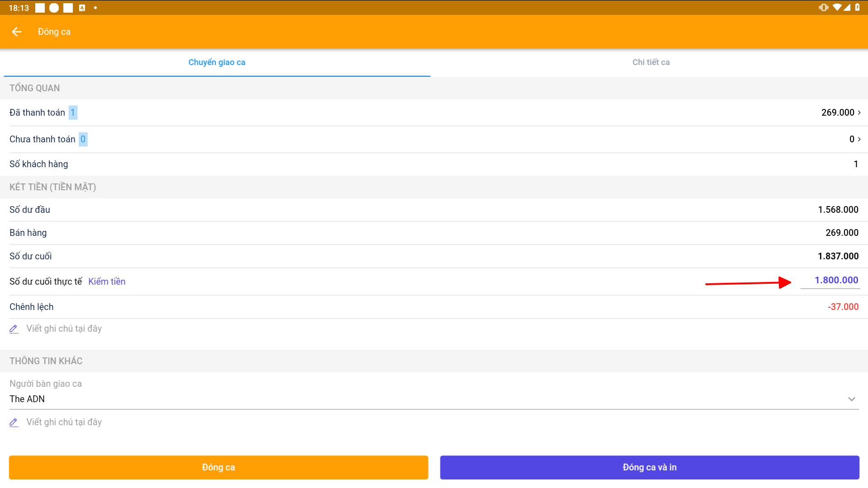This screenshot has height=488, width=868.
Task: Expand Chưa thanh toán details chevron
Action: click(859, 139)
